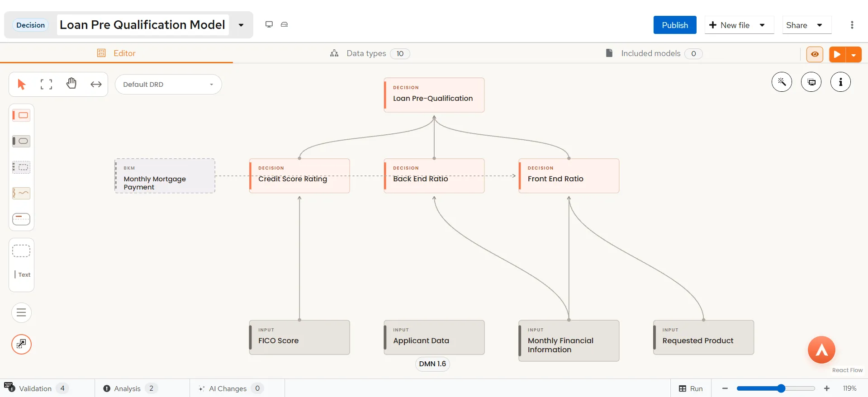
Task: Open the overlays panel round button
Action: coord(811,82)
